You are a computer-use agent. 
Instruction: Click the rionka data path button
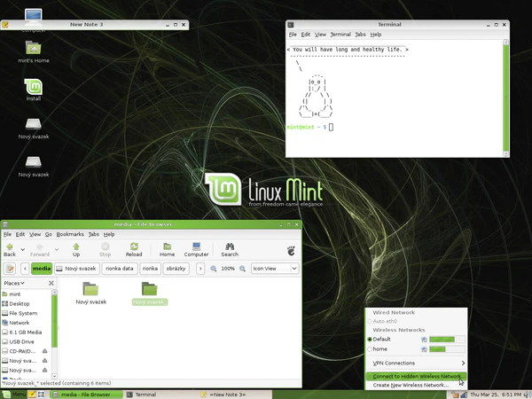119,268
